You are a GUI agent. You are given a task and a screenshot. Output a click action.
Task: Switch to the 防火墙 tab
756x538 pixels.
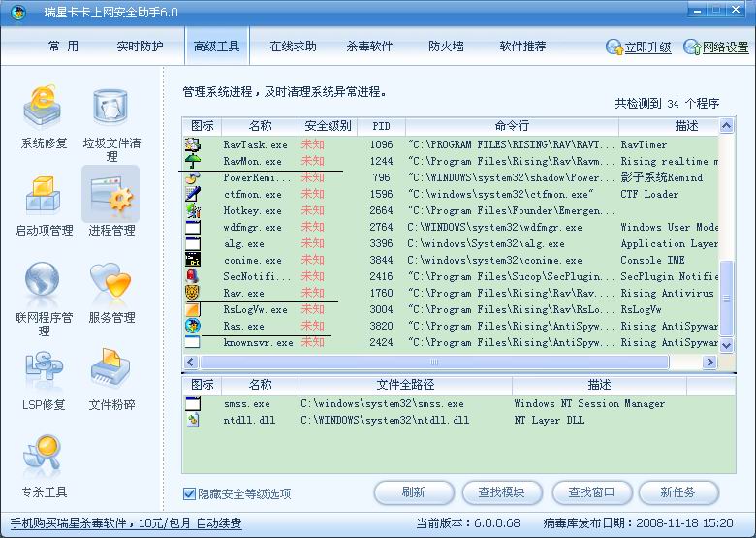pos(447,47)
